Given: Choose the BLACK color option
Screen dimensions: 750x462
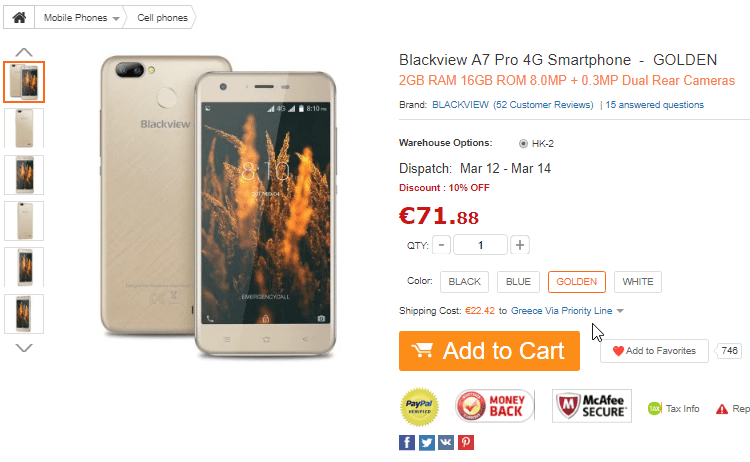Looking at the screenshot, I should pos(464,282).
